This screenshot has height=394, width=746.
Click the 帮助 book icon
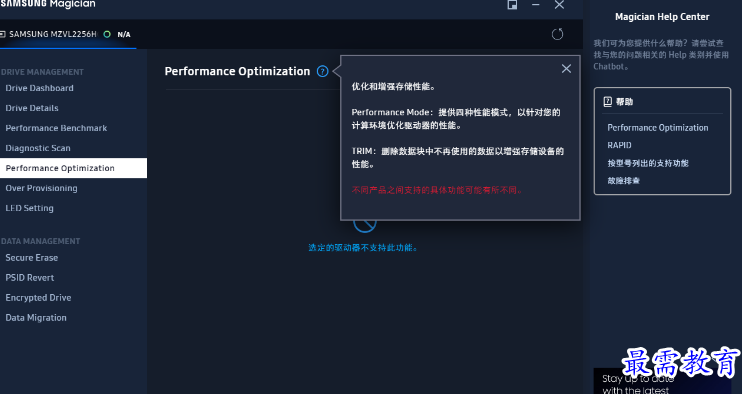[608, 101]
